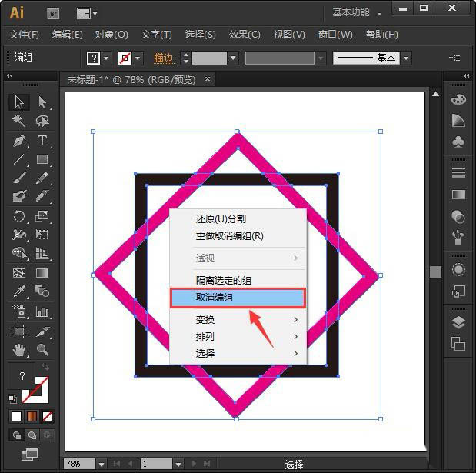Launch Adobe Bridge with Br icon
The width and height of the screenshot is (476, 473).
click(53, 13)
